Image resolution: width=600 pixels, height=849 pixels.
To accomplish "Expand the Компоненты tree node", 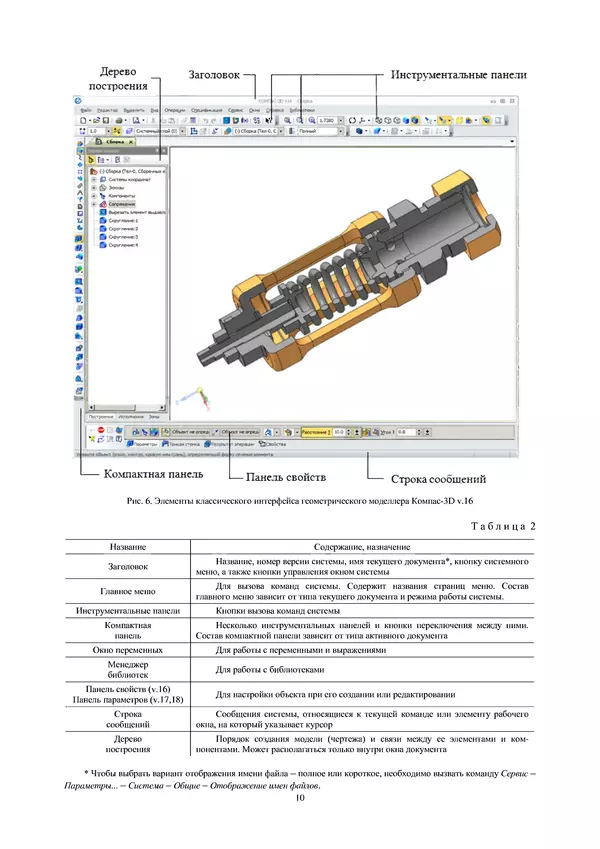I will pos(93,195).
